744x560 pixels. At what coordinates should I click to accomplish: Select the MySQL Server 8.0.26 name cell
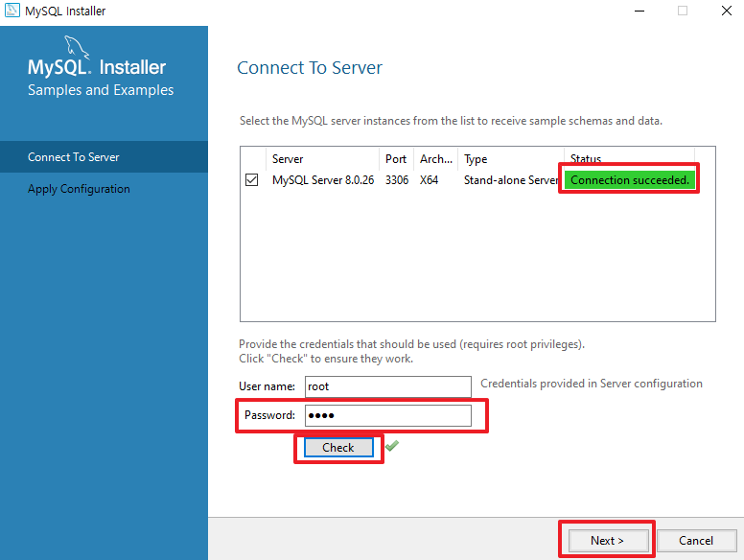click(323, 180)
